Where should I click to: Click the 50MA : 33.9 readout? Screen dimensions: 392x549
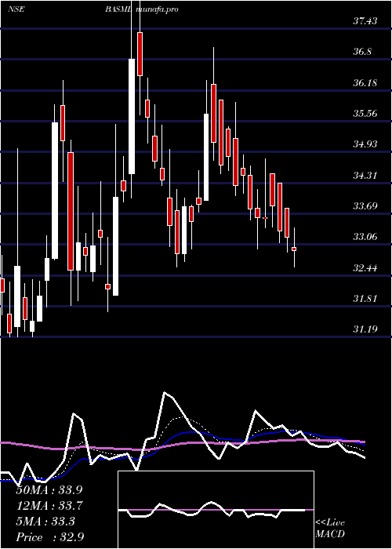(49, 490)
